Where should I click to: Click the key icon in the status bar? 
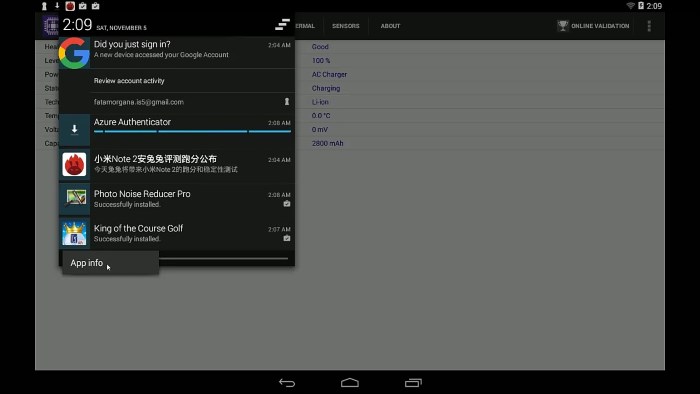tap(44, 6)
